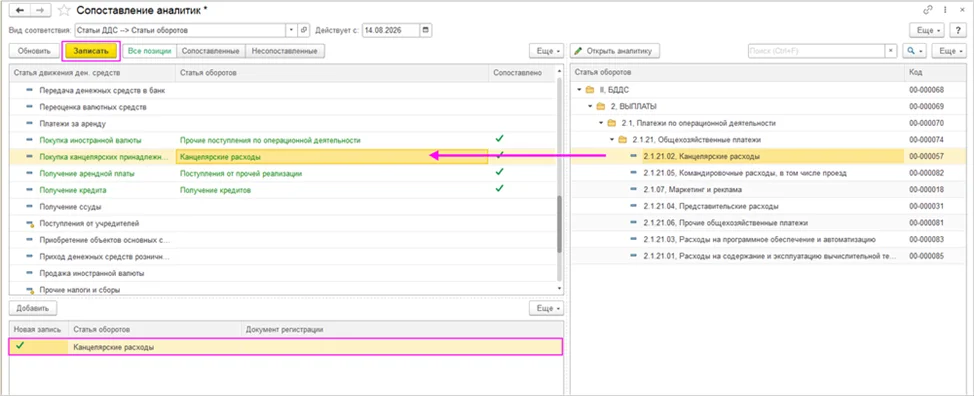Click the row icon of Платежи за аренду

[x=29, y=124]
